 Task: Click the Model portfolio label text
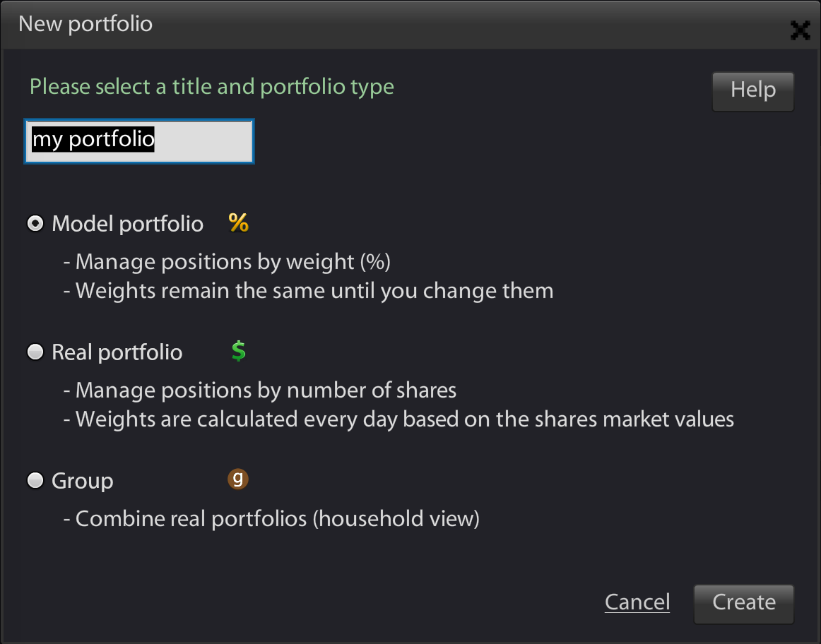click(x=127, y=224)
